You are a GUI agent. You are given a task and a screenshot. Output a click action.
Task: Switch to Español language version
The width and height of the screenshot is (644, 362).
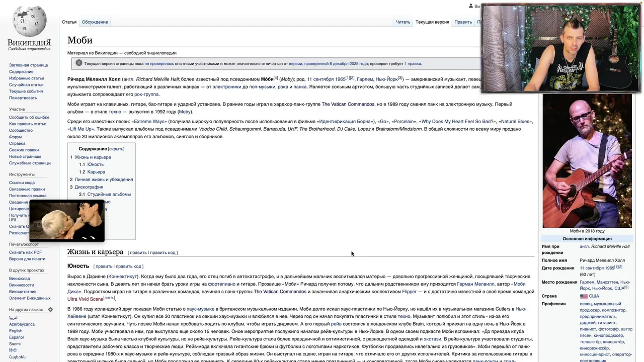[x=16, y=338]
